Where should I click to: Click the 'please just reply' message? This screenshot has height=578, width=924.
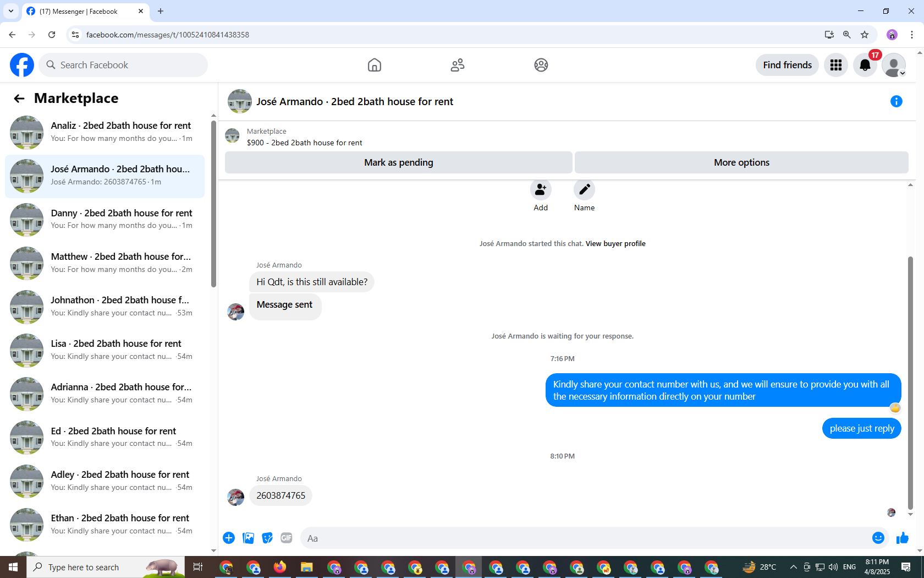click(x=862, y=428)
